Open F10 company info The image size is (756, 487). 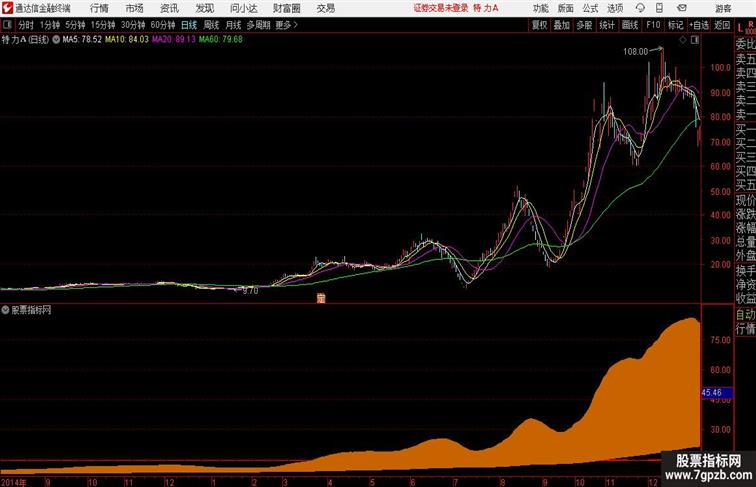pos(653,25)
